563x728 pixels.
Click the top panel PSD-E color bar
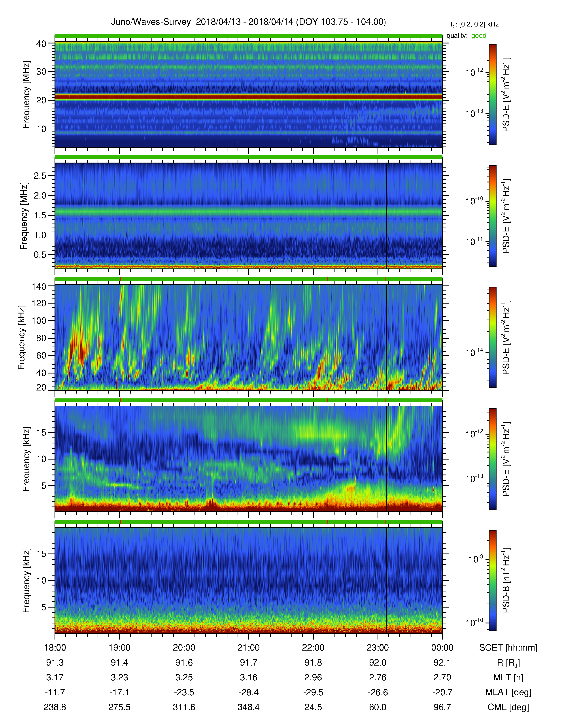point(492,94)
